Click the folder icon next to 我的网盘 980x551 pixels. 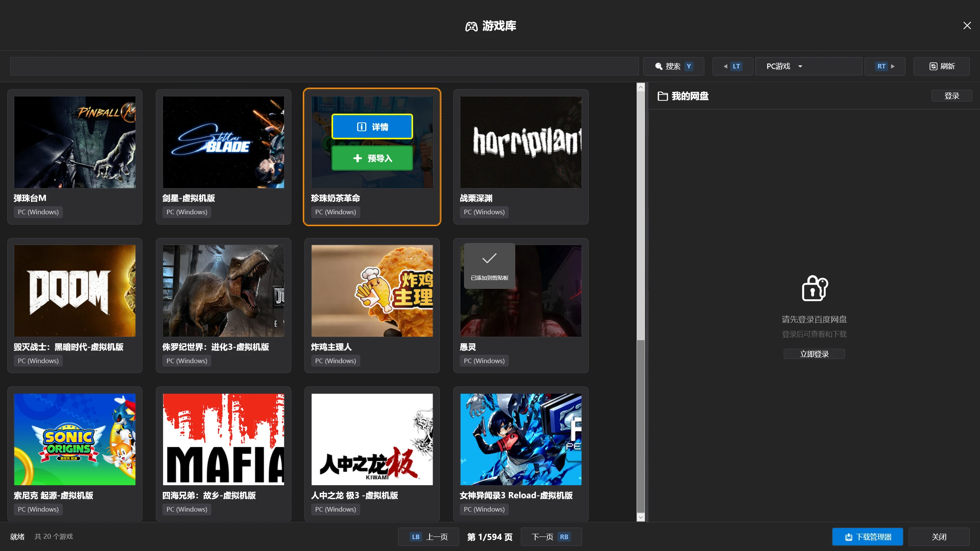662,96
